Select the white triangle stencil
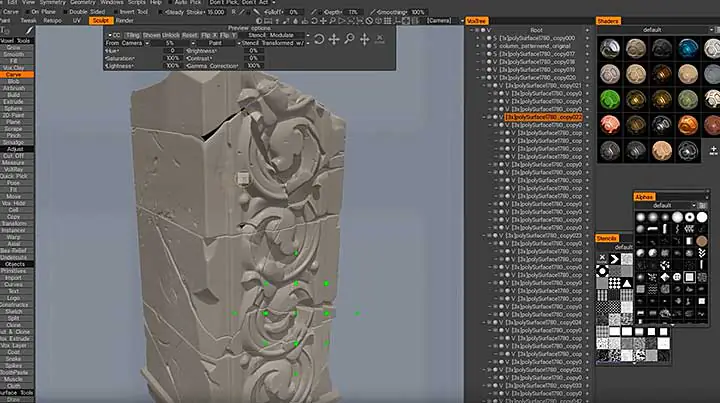720x403 pixels. [627, 283]
